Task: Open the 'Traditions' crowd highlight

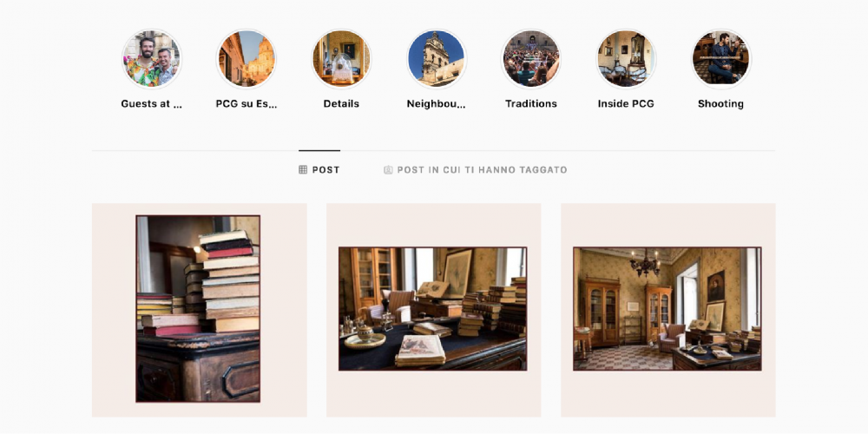Action: pos(531,59)
